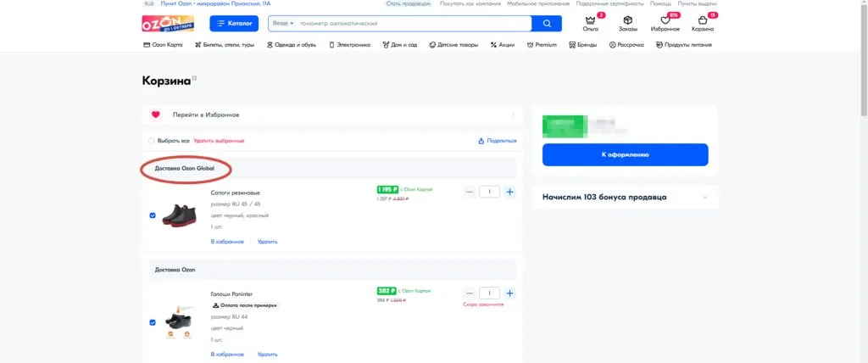
Task: Click Мобильное приложение link
Action: [538, 4]
